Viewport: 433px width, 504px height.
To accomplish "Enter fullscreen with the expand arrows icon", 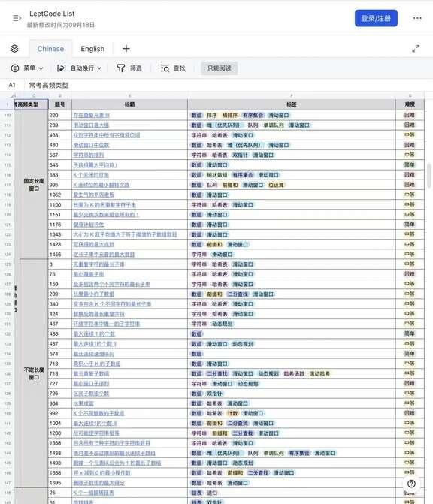I will [416, 49].
